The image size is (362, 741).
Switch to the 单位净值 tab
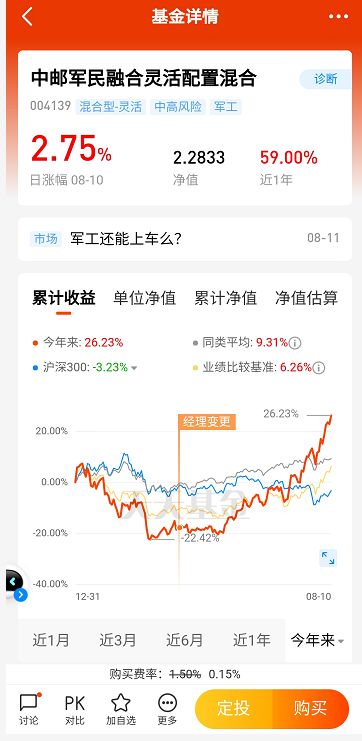(145, 298)
